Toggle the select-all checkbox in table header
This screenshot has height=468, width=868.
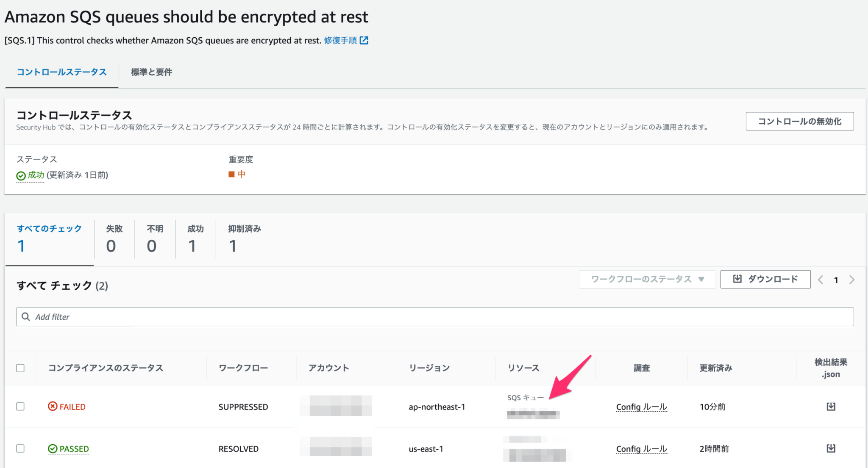click(20, 368)
